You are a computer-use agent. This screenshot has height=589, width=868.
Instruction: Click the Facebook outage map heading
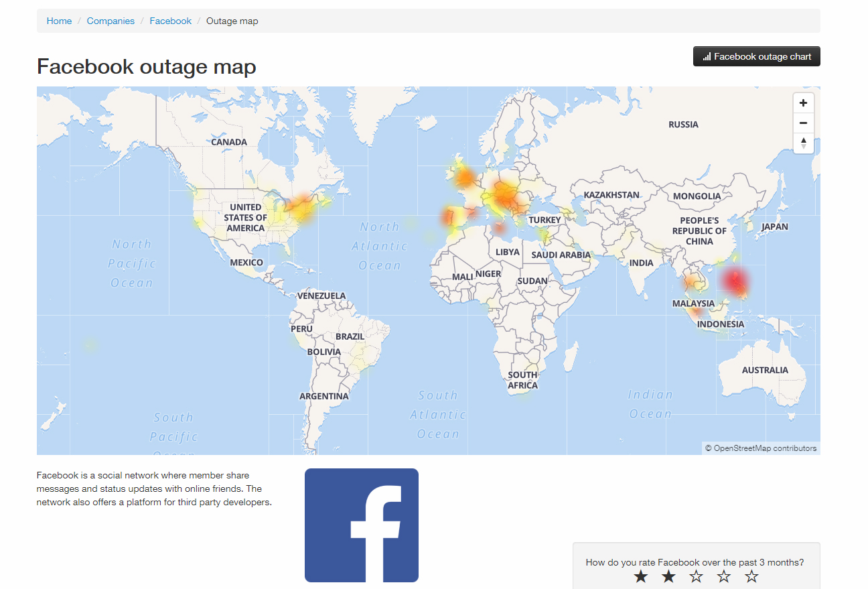tap(147, 67)
